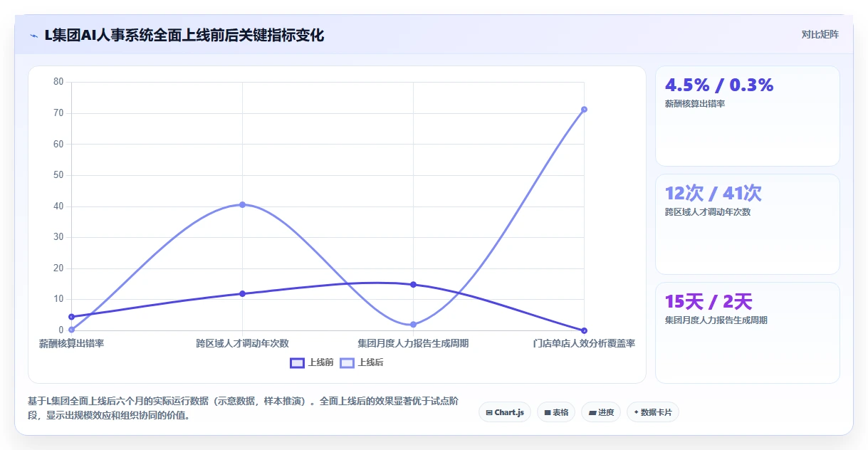Click 上线前 data point at 集团月度人力报告生成周期
The width and height of the screenshot is (868, 450).
(x=413, y=284)
